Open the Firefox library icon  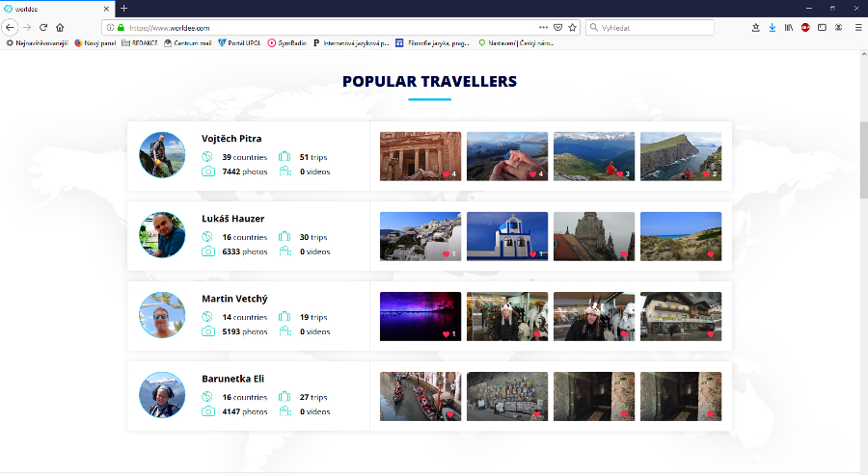point(788,28)
